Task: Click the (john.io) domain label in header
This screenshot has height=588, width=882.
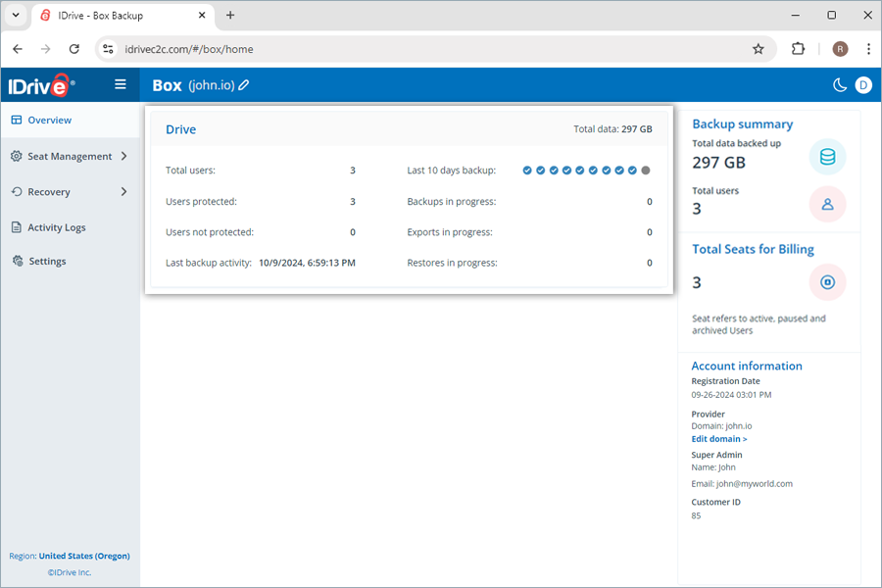Action: pos(212,85)
